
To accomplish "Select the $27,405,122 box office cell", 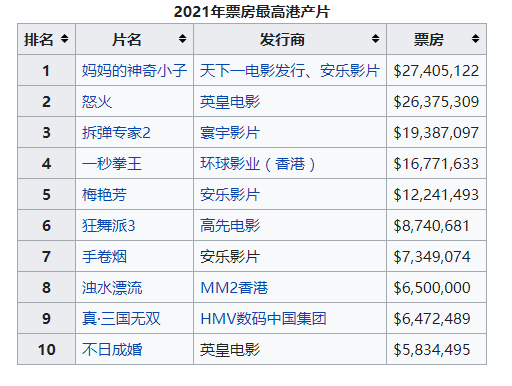I will 436,71.
